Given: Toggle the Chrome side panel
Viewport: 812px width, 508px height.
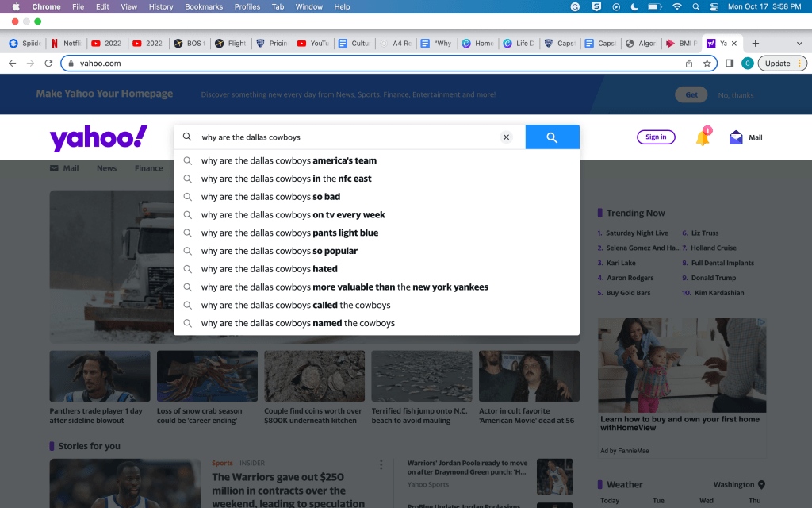Looking at the screenshot, I should pyautogui.click(x=730, y=63).
